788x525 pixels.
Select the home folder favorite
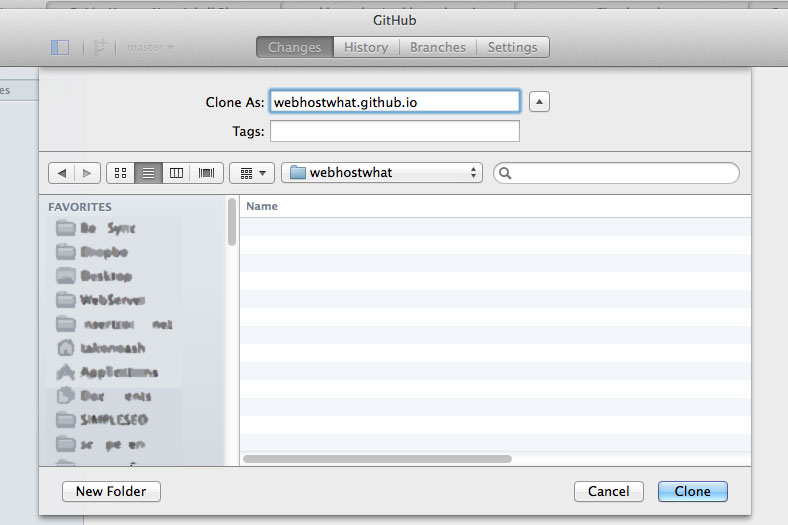[101, 348]
